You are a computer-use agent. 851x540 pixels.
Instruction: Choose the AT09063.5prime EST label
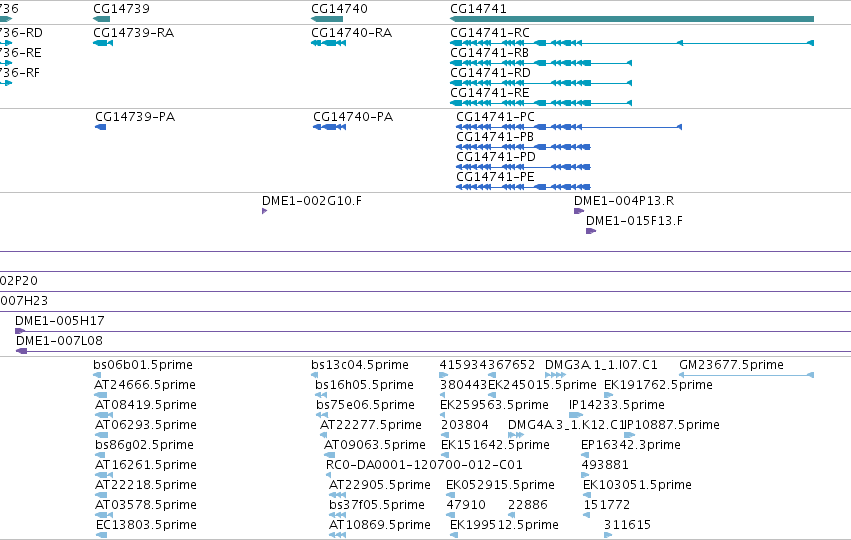pyautogui.click(x=374, y=445)
